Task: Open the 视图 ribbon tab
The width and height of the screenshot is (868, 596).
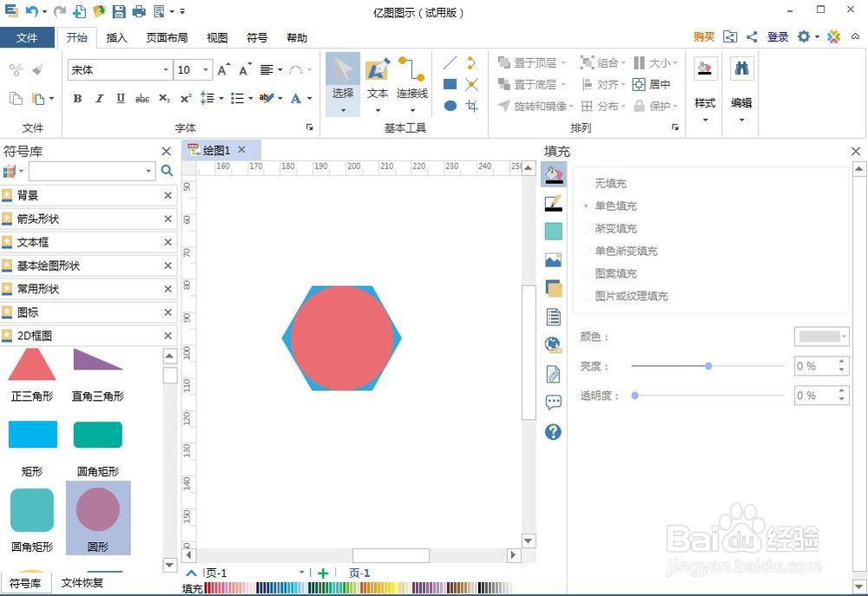Action: (x=216, y=37)
